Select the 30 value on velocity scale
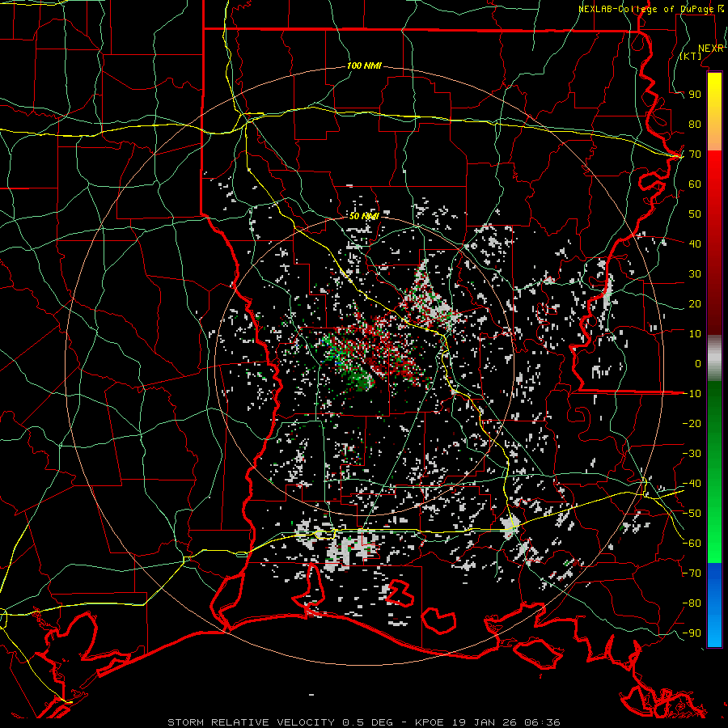The image size is (728, 728). [695, 274]
